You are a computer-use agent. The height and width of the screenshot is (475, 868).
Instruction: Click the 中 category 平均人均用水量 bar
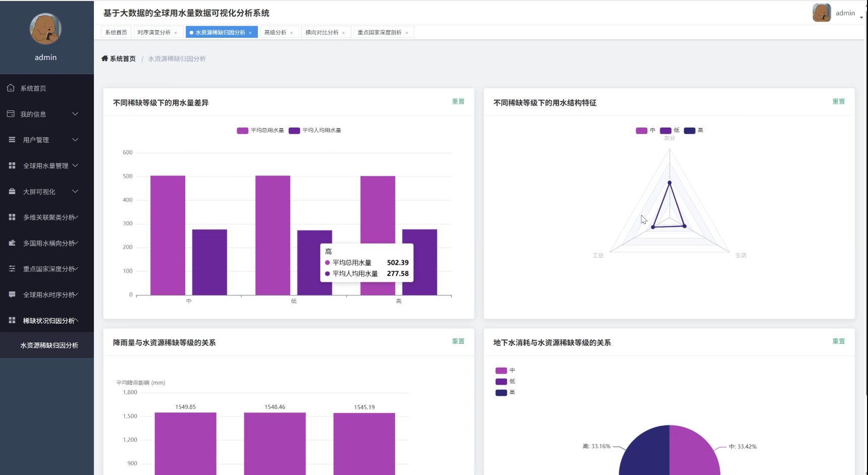pos(209,262)
